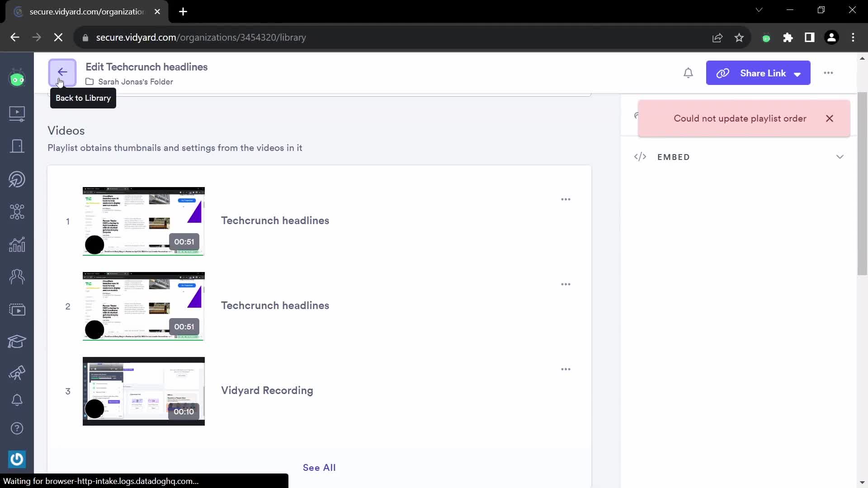Screen dimensions: 868x488
Task: Expand the EMBED section chevron
Action: (840, 157)
